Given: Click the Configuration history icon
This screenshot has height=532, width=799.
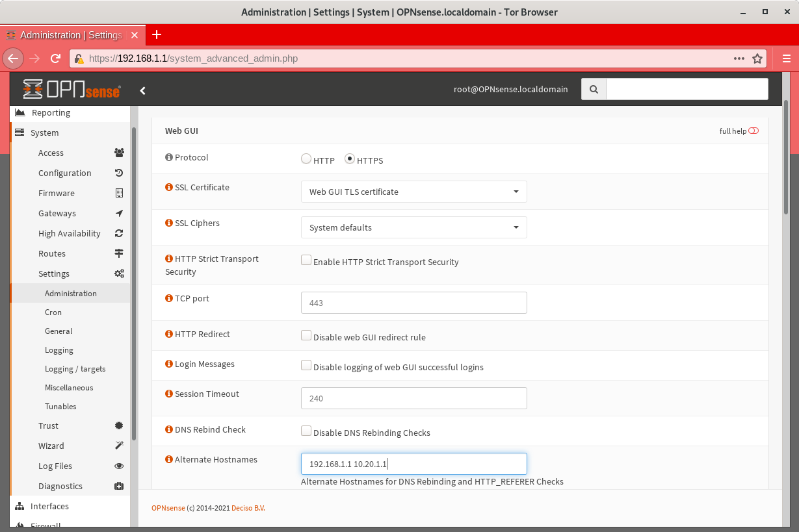Looking at the screenshot, I should coord(118,173).
